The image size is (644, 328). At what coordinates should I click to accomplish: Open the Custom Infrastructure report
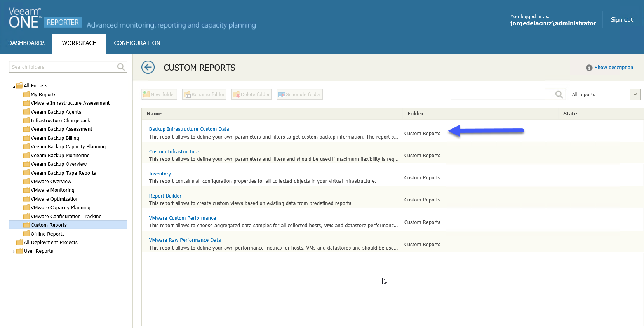click(x=174, y=152)
